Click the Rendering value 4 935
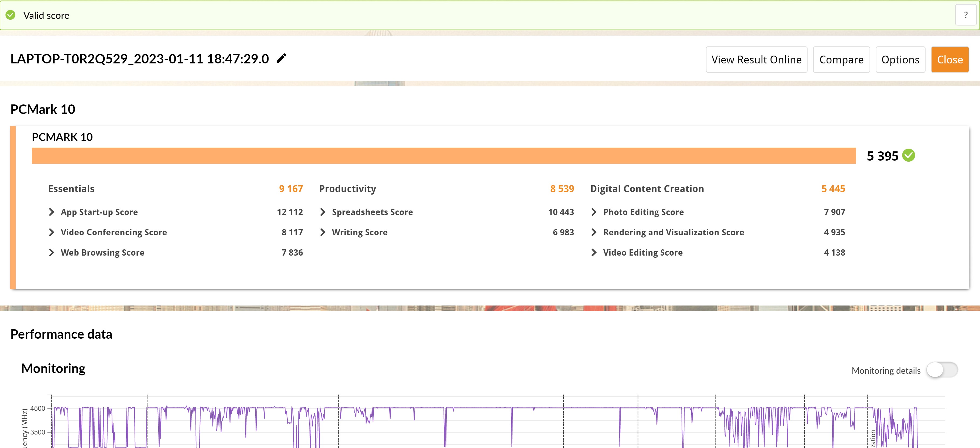The height and width of the screenshot is (448, 980). (x=834, y=232)
